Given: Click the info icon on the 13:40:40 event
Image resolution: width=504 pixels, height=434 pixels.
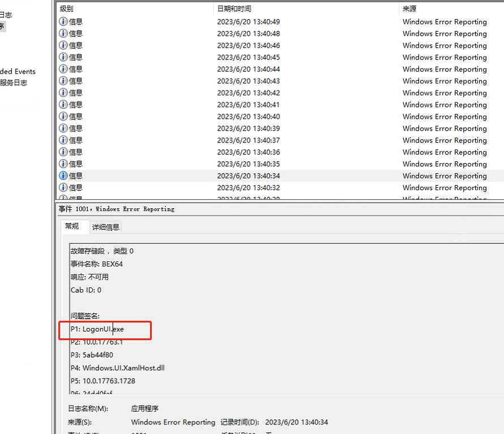Looking at the screenshot, I should 62,116.
